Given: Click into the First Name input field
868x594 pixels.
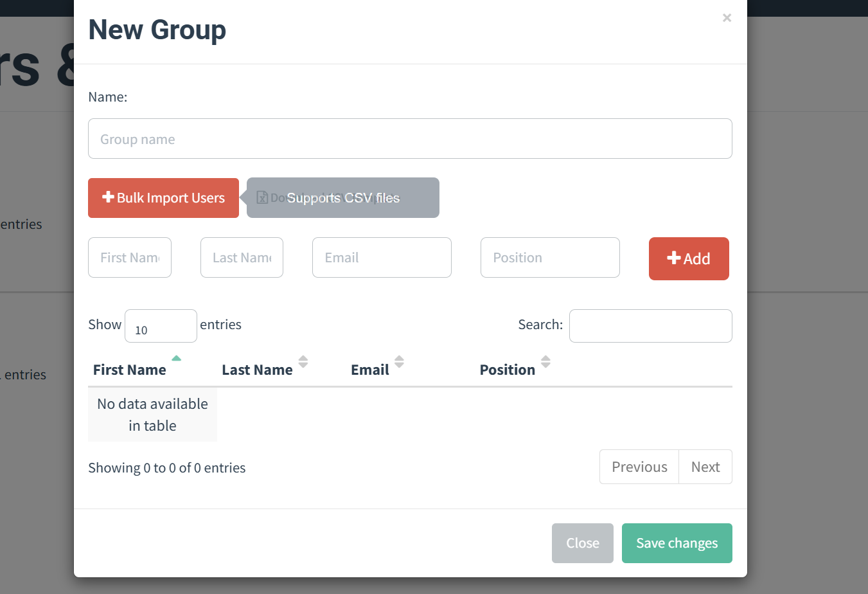Looking at the screenshot, I should pyautogui.click(x=130, y=258).
